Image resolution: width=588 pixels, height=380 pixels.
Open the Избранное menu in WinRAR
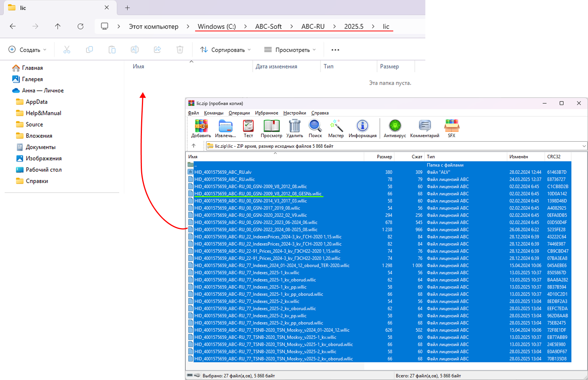[x=266, y=113]
